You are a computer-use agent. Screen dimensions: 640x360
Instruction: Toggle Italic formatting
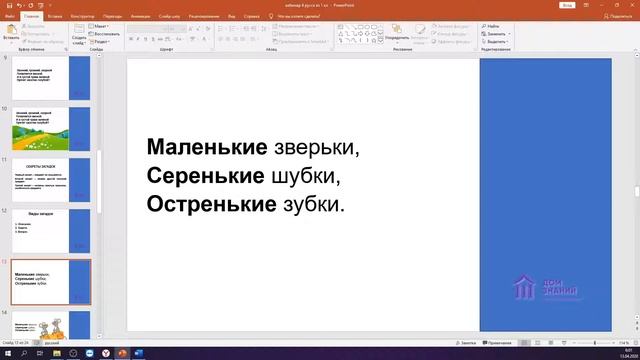(x=138, y=39)
